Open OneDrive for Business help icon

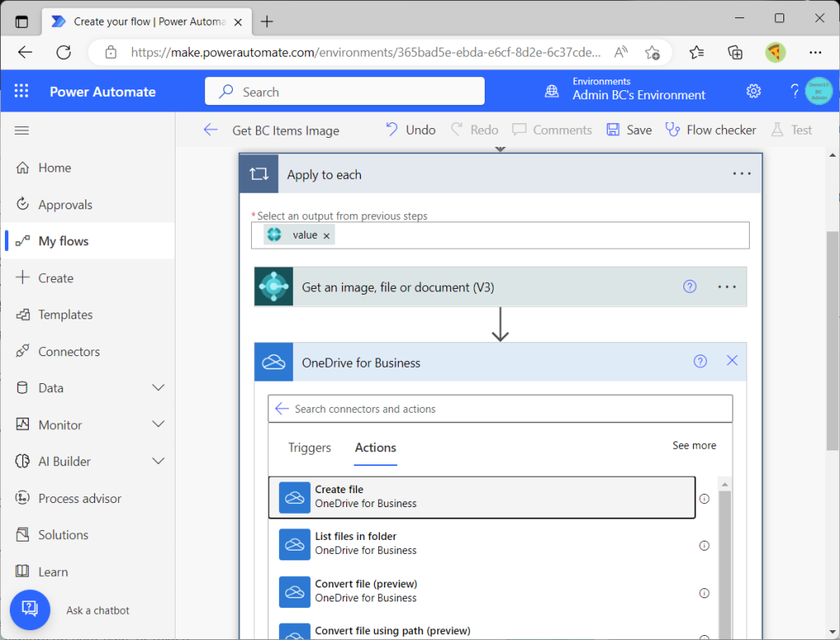tap(701, 362)
